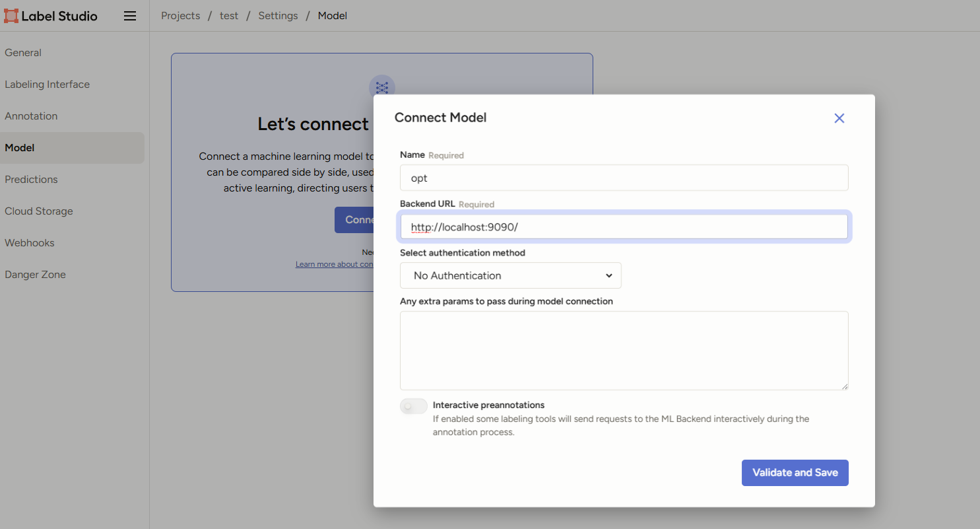Go to Labeling Interface settings

coord(47,85)
